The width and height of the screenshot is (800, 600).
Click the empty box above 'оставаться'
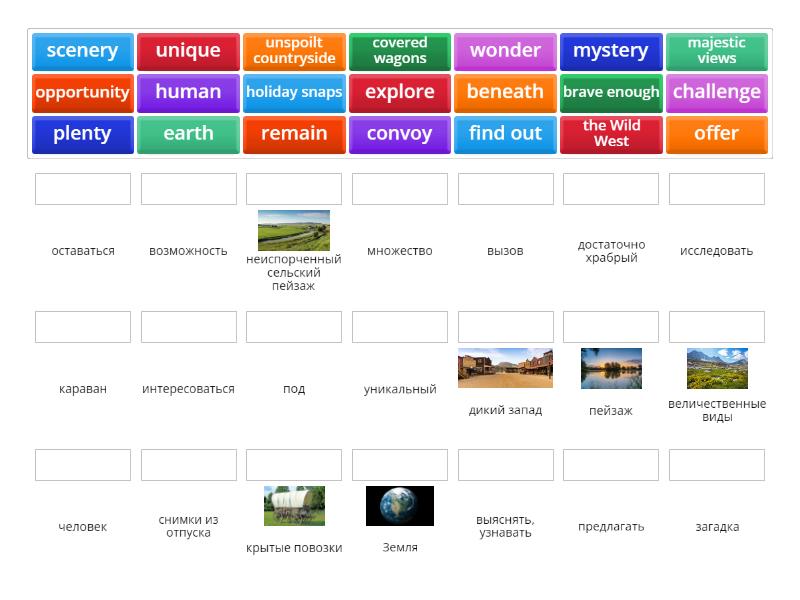(83, 189)
